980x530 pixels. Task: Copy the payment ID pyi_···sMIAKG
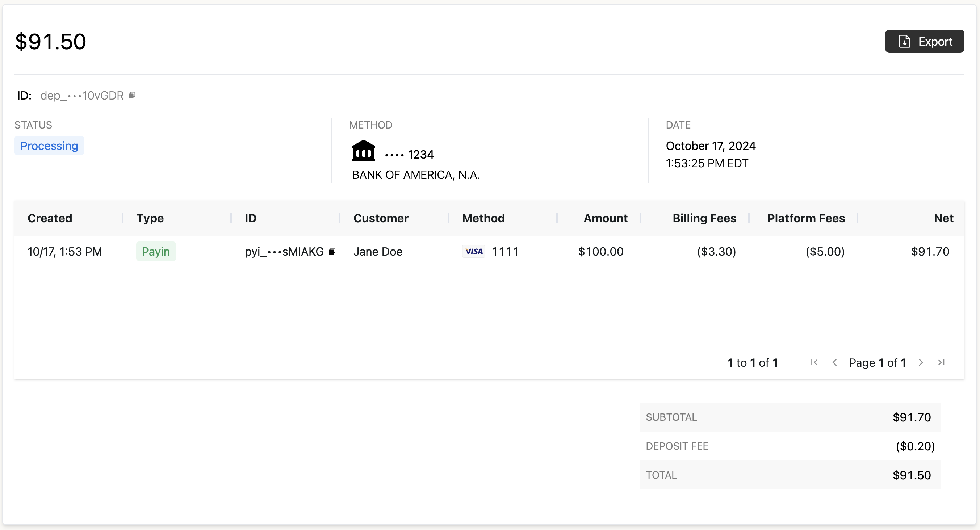(332, 251)
